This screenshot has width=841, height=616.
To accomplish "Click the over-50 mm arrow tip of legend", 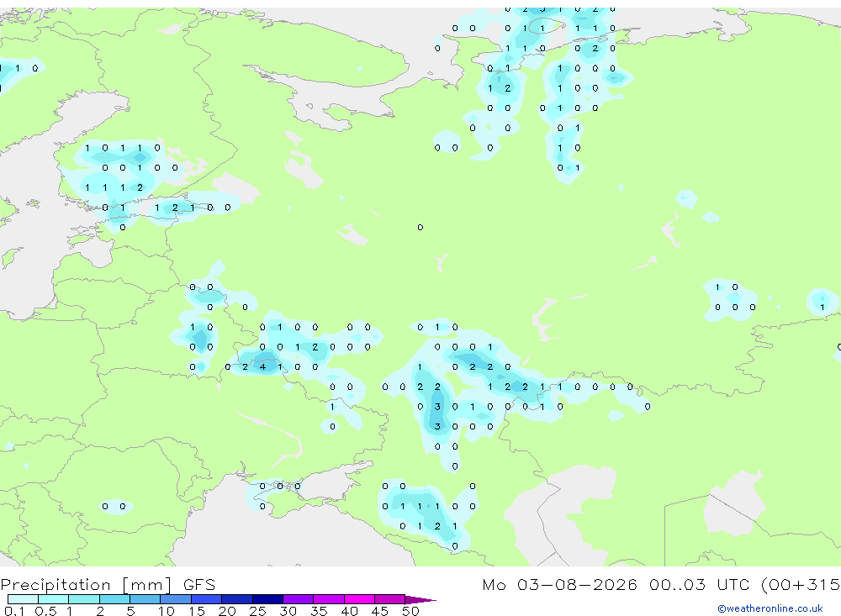I will (x=420, y=600).
